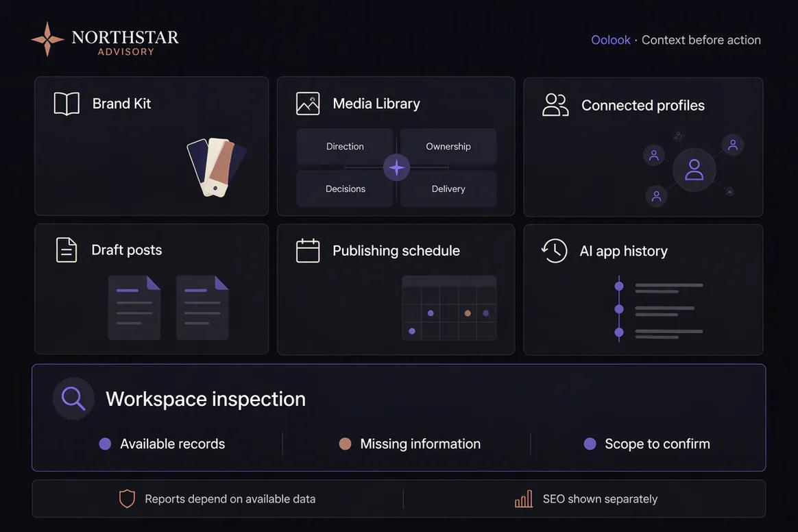
Task: Click 'Context before action' text
Action: tap(701, 40)
